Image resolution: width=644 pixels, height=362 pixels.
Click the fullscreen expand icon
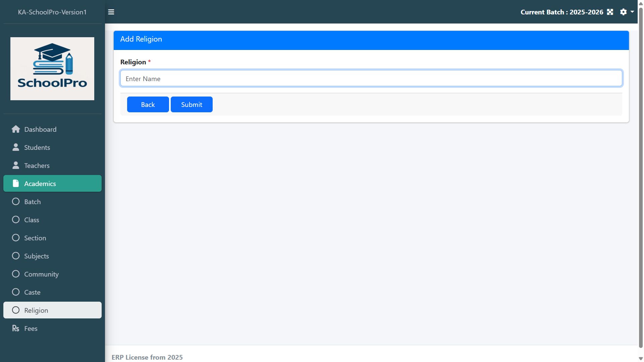[x=610, y=12]
